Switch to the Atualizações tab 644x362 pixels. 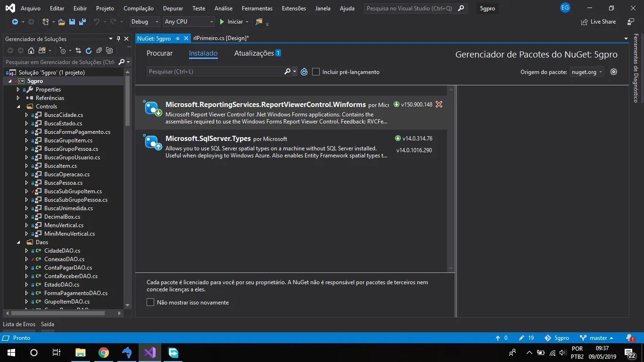[x=254, y=53]
